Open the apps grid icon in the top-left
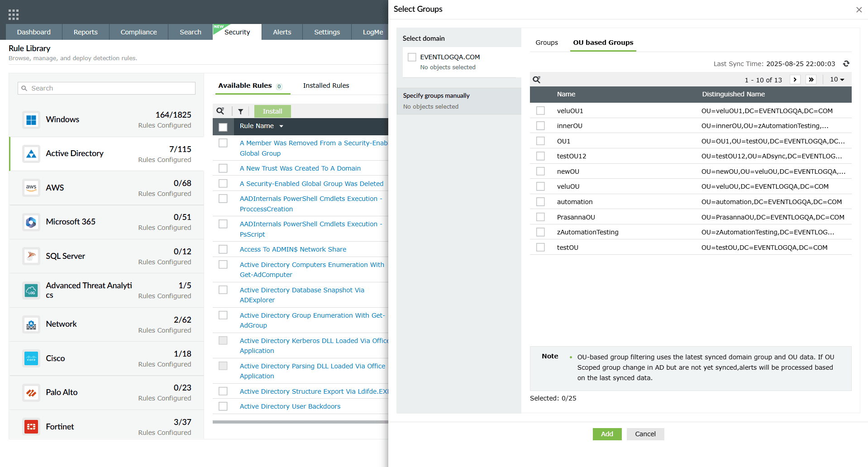The width and height of the screenshot is (868, 467). click(x=14, y=14)
